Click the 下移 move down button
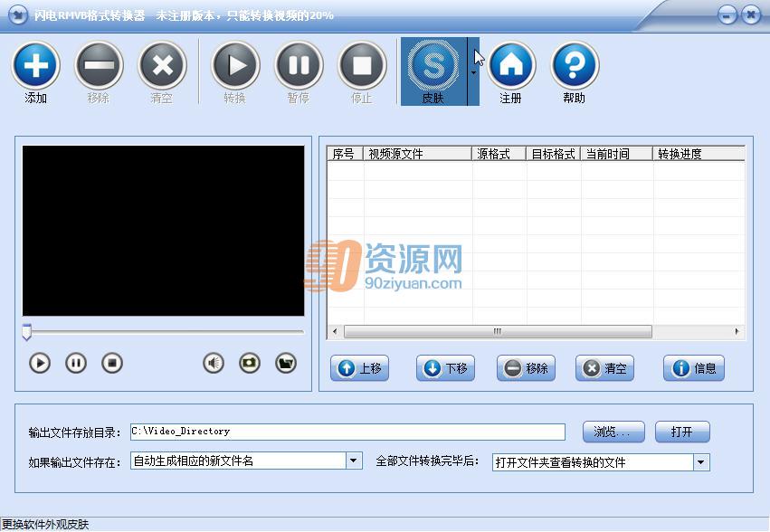This screenshot has width=770, height=532. 446,368
